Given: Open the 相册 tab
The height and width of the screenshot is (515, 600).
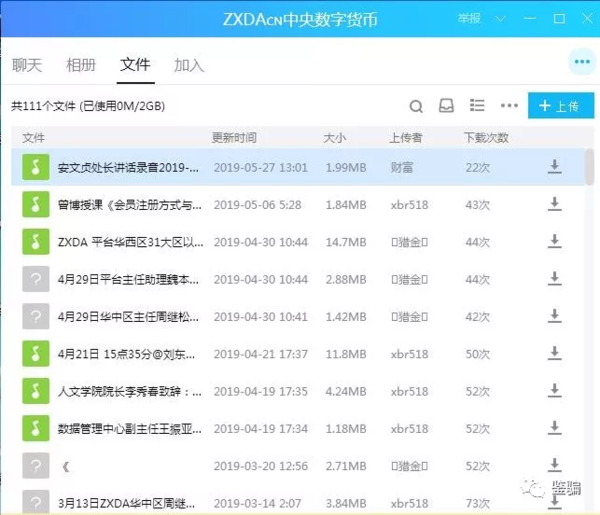Looking at the screenshot, I should [x=81, y=66].
